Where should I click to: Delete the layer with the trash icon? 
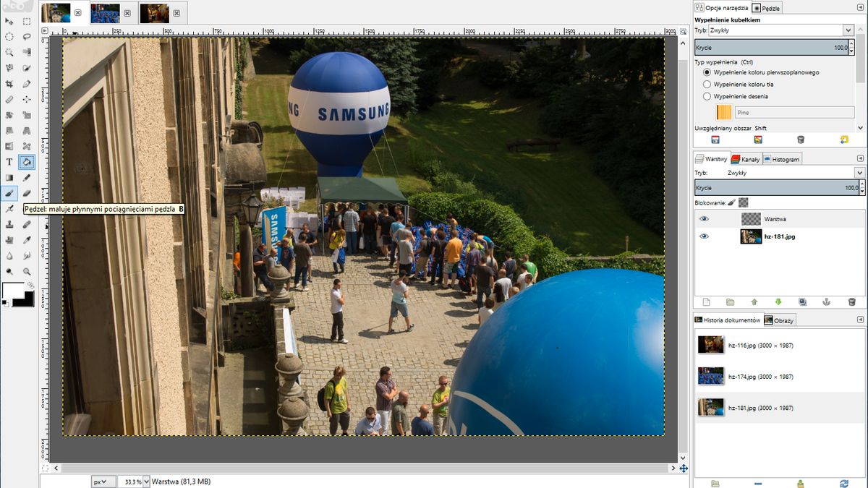pos(851,301)
